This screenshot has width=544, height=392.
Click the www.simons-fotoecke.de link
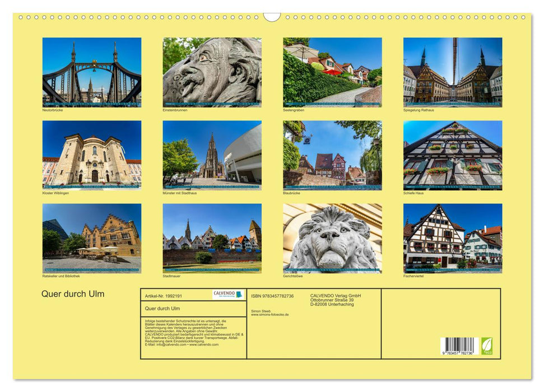tap(269, 314)
